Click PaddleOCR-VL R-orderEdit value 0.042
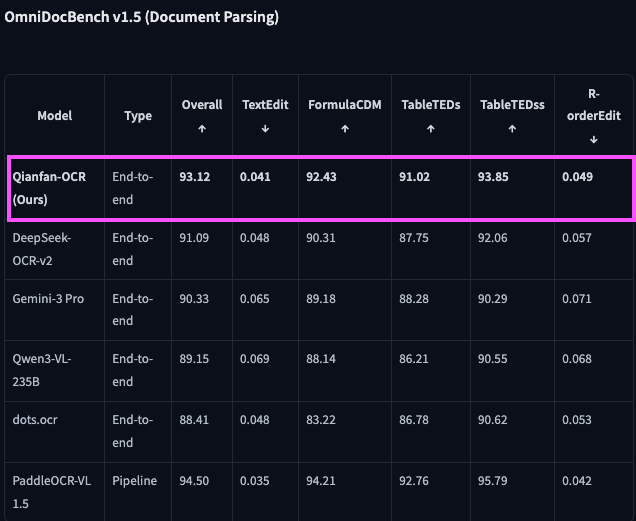The image size is (636, 521). [577, 481]
